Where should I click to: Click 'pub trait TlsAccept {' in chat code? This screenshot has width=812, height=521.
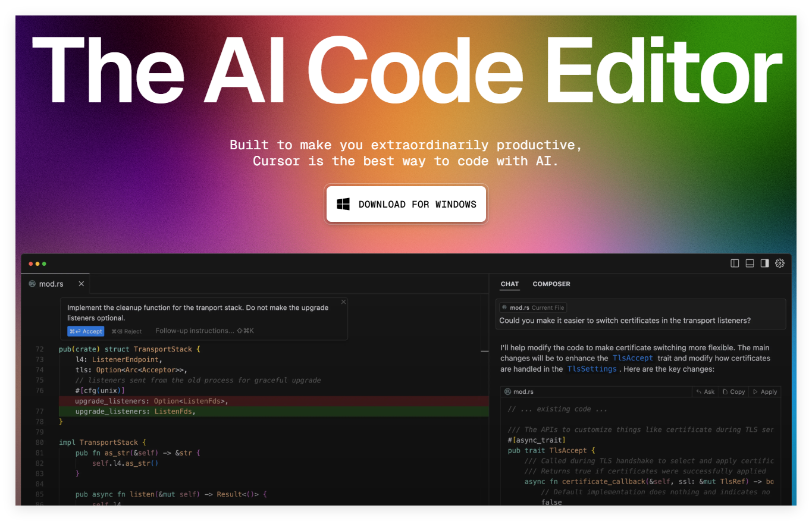pos(551,450)
